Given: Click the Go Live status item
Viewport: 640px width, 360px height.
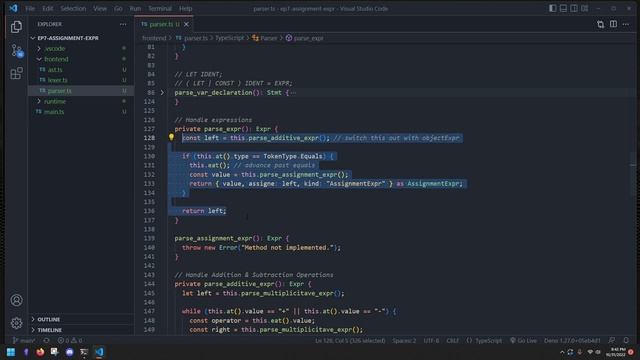Looking at the screenshot, I should click(523, 340).
